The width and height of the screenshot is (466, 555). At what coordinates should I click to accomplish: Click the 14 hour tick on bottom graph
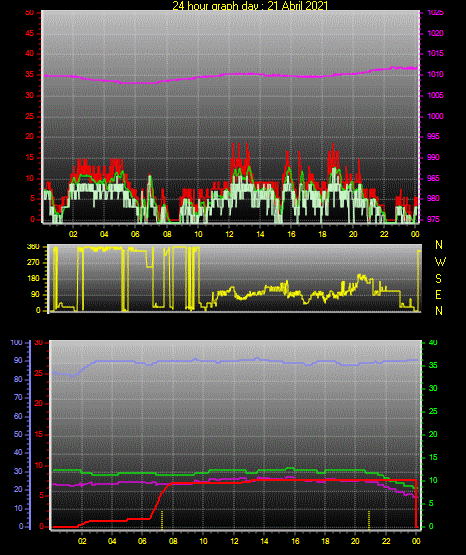click(264, 541)
